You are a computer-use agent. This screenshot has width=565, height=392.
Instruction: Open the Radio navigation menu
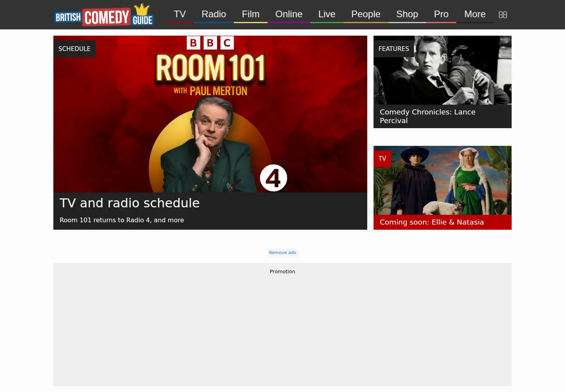coord(214,15)
